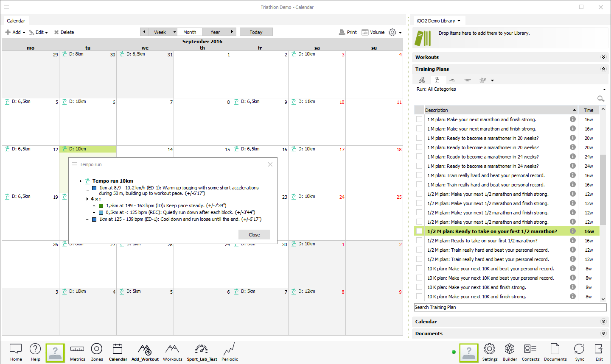
Task: Open the iQO2 Demo Library dropdown
Action: coord(438,21)
